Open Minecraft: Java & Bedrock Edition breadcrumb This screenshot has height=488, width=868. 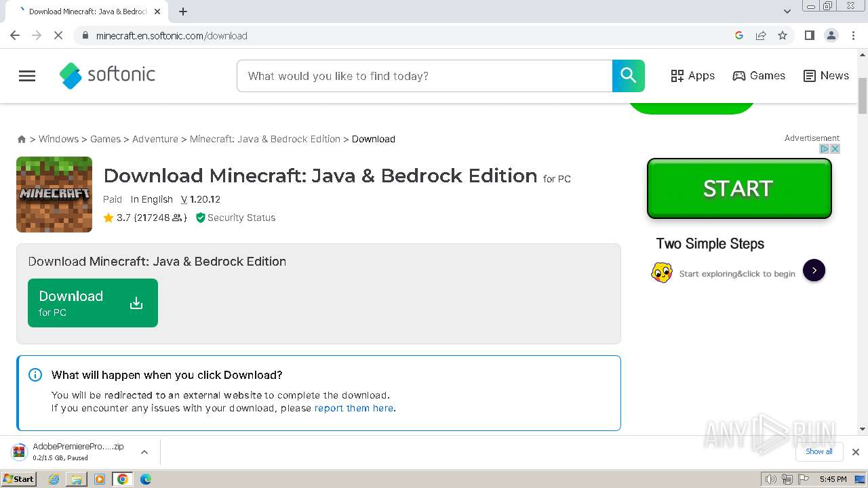tap(265, 139)
